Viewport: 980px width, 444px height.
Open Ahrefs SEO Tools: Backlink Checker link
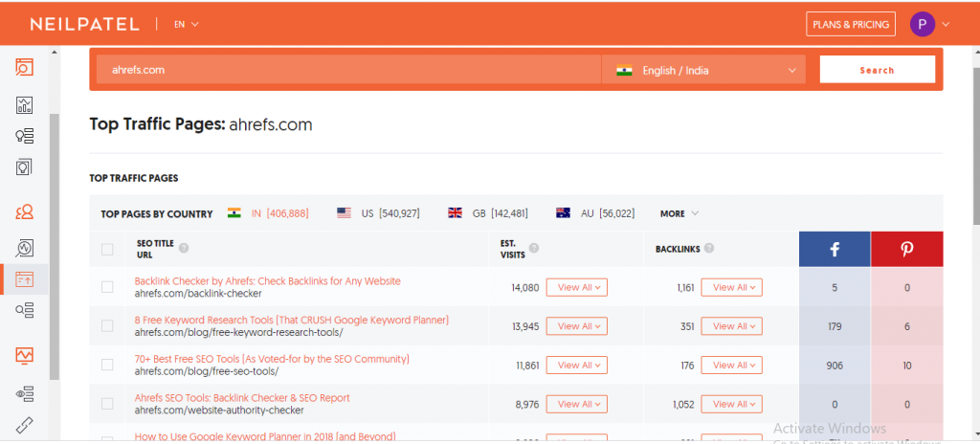click(x=242, y=398)
